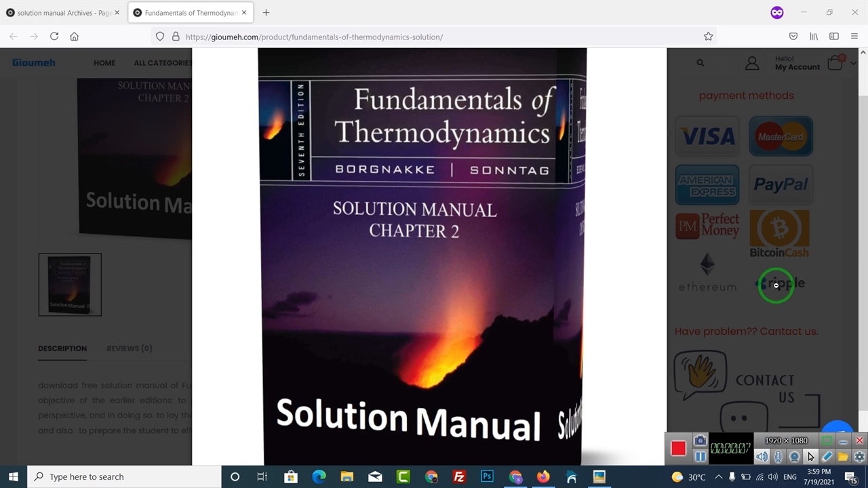
Task: Select green capture area icon in recorder
Action: (x=827, y=441)
